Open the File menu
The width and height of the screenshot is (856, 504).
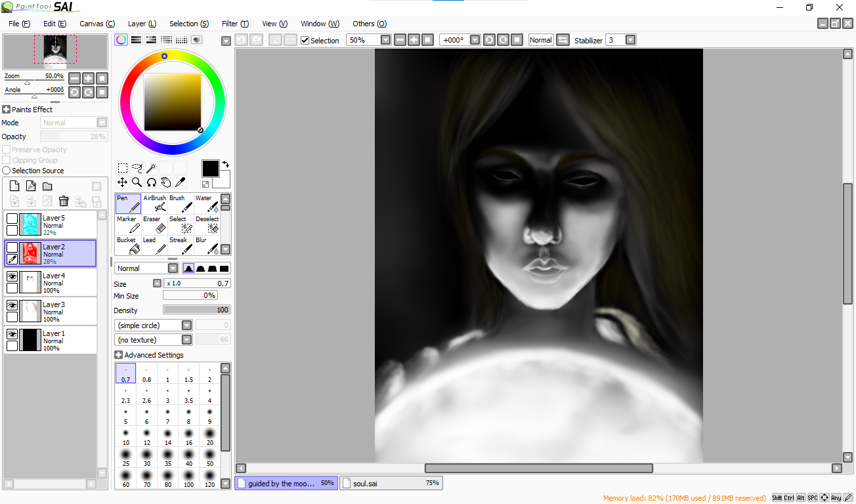20,24
